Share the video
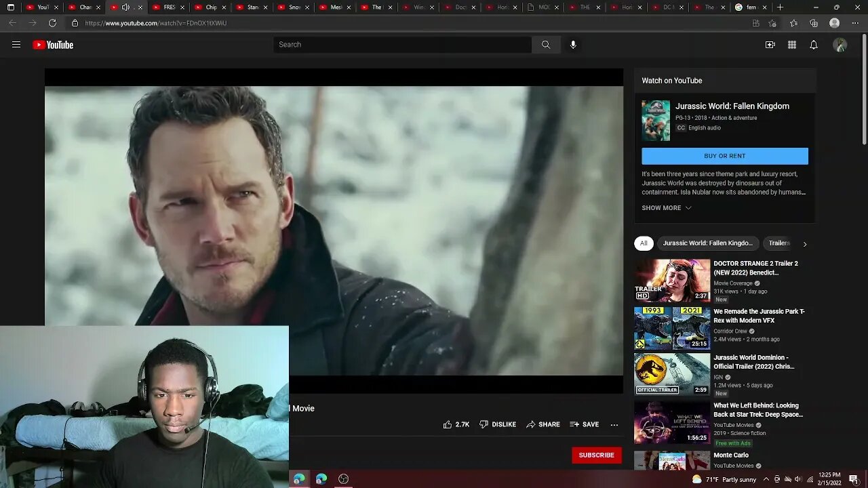Viewport: 868px width, 488px height. pos(543,424)
